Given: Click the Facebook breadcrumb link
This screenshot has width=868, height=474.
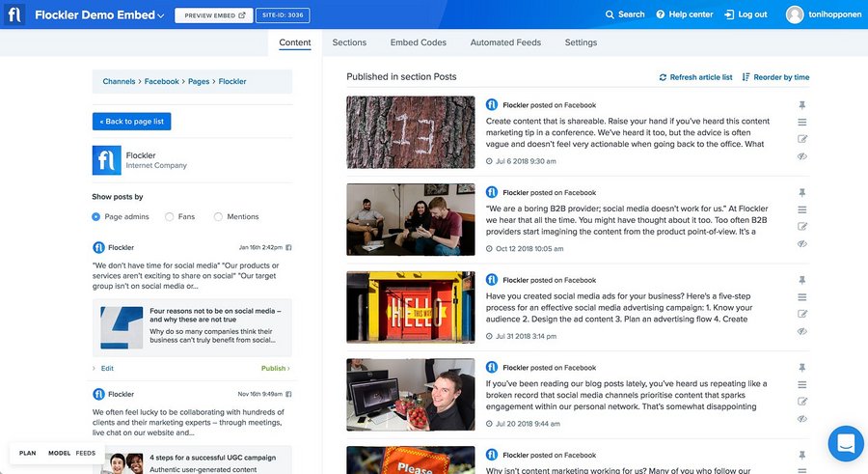Looking at the screenshot, I should [x=162, y=81].
